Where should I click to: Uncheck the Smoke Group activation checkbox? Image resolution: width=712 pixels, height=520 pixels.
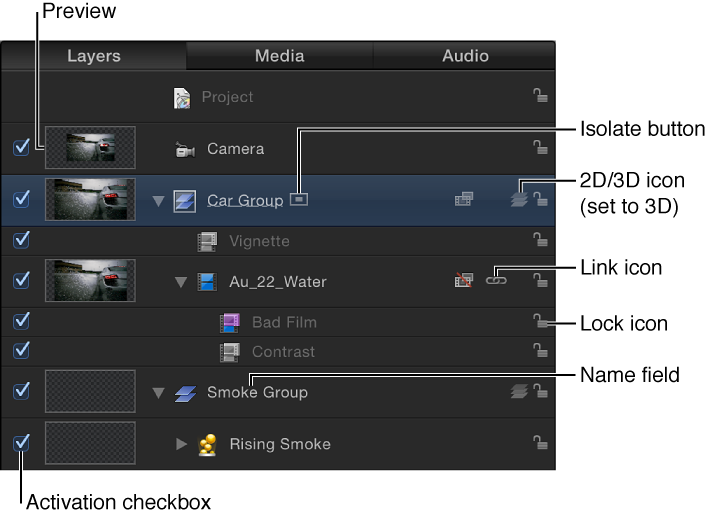(x=21, y=391)
